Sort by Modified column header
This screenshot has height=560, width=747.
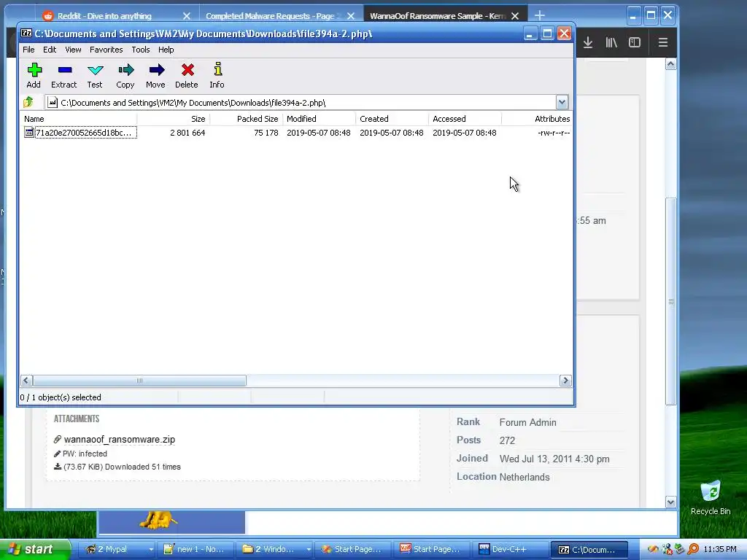click(x=320, y=119)
